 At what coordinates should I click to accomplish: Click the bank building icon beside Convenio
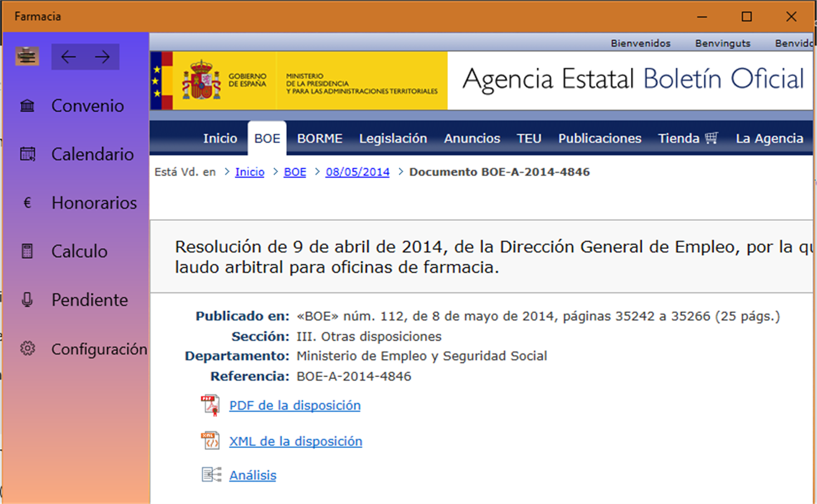[27, 106]
